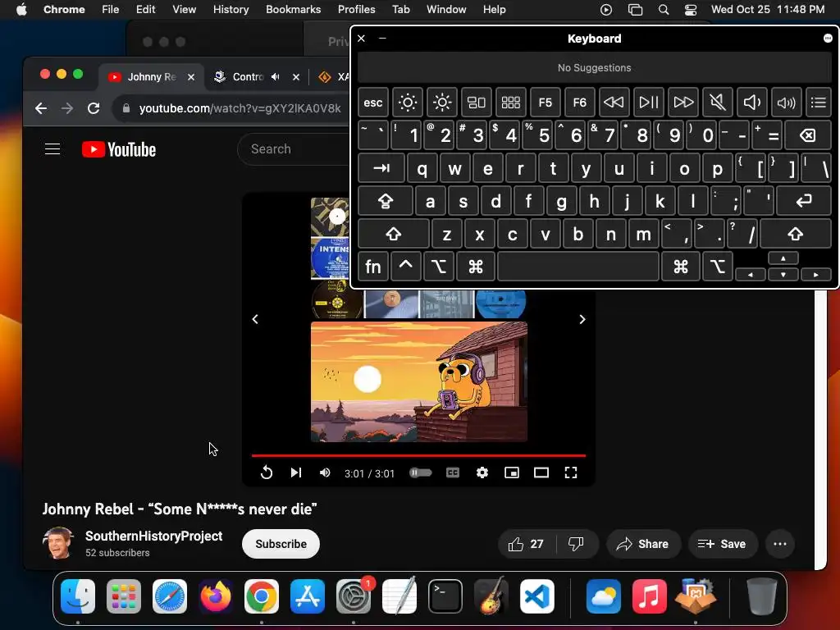Viewport: 840px width, 630px height.
Task: Toggle left shift key on keyboard
Action: (x=394, y=234)
